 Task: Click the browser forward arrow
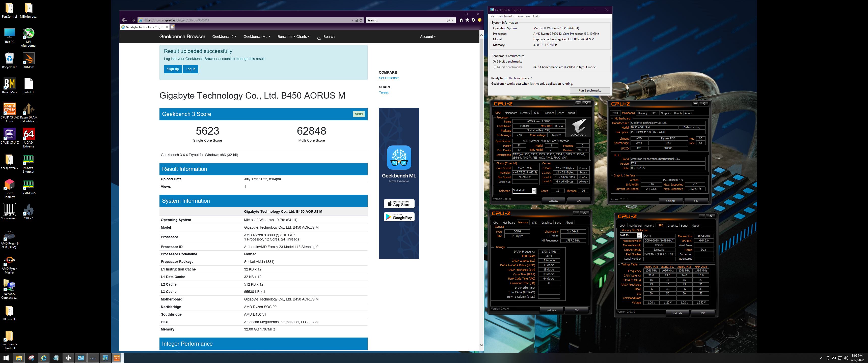(133, 20)
